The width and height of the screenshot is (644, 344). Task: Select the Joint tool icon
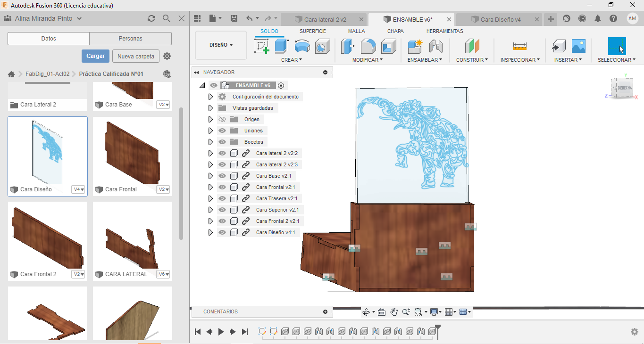click(435, 46)
